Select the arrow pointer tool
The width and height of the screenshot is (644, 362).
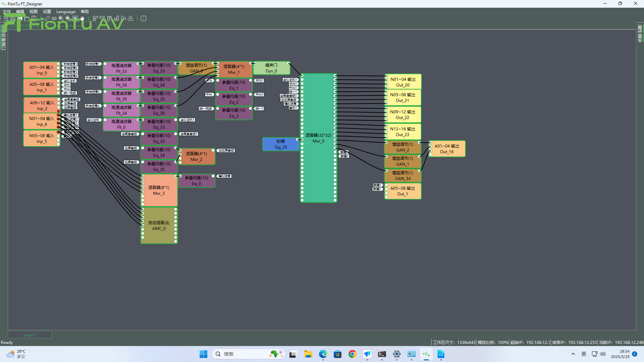[x=75, y=18]
